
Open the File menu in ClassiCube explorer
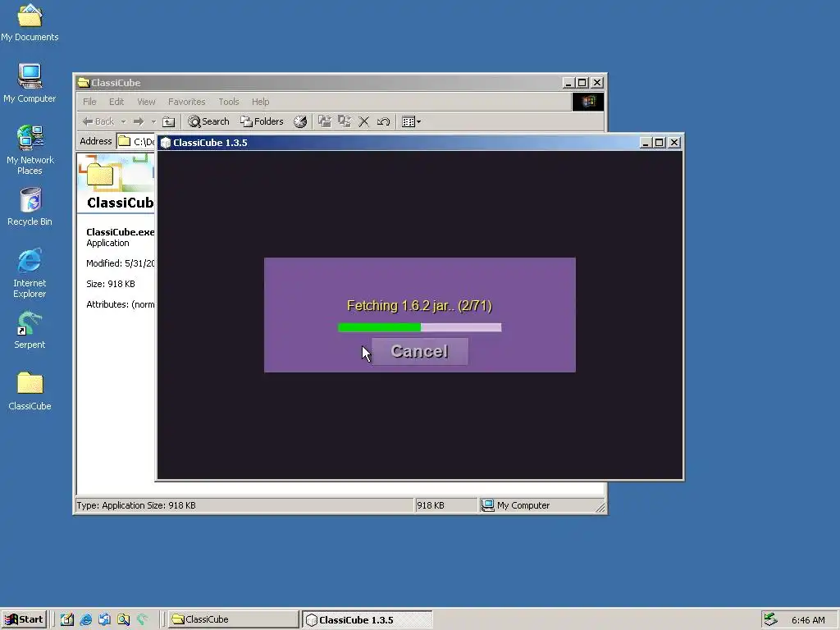89,102
